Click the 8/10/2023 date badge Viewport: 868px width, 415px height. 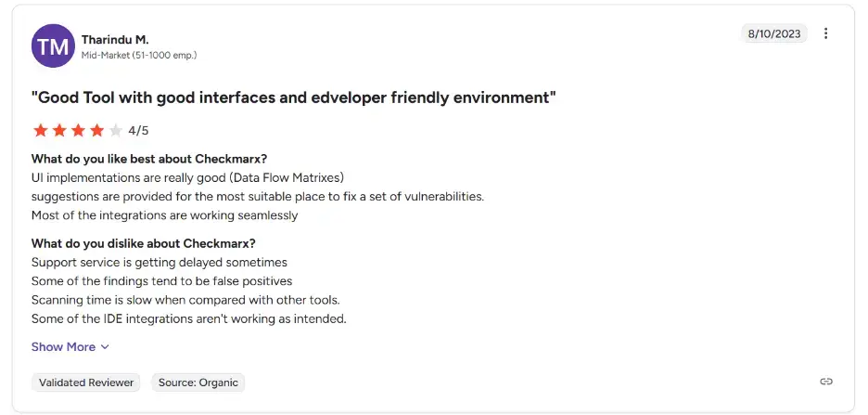[775, 33]
